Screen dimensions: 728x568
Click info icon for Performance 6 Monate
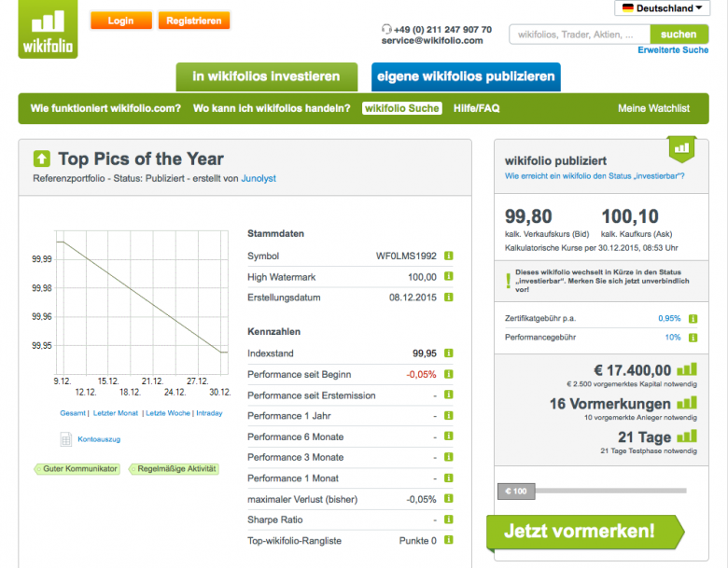pos(449,436)
